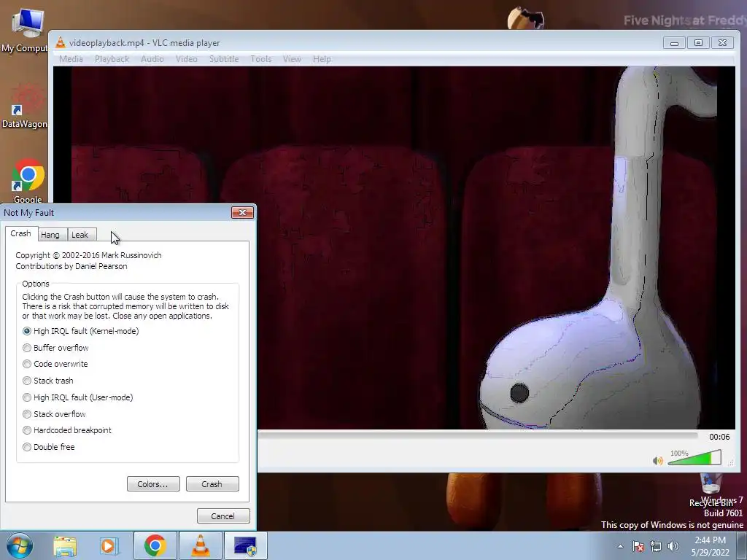Viewport: 747px width, 560px height.
Task: Select My Computer desktop icon
Action: (25, 29)
